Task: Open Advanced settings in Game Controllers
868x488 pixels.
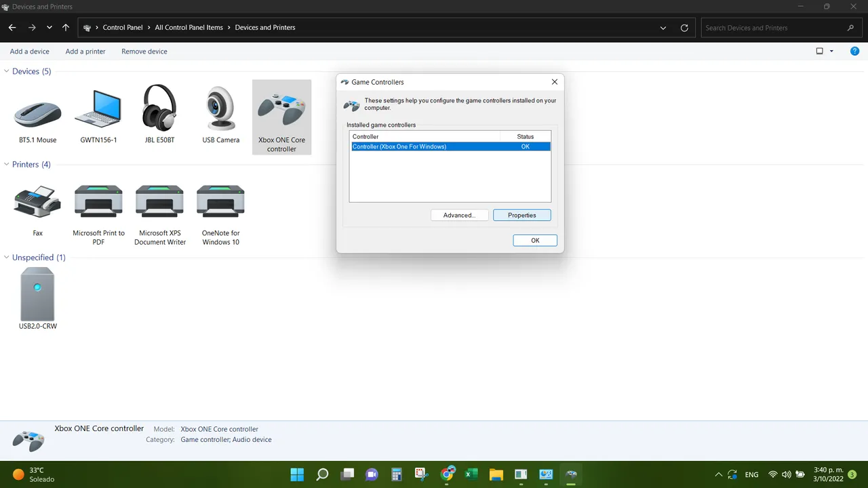Action: pos(460,216)
